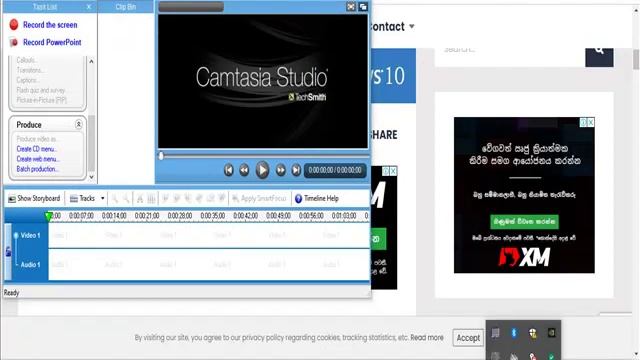The width and height of the screenshot is (640, 360).
Task: Detach the preview window icon
Action: pyautogui.click(x=362, y=7)
